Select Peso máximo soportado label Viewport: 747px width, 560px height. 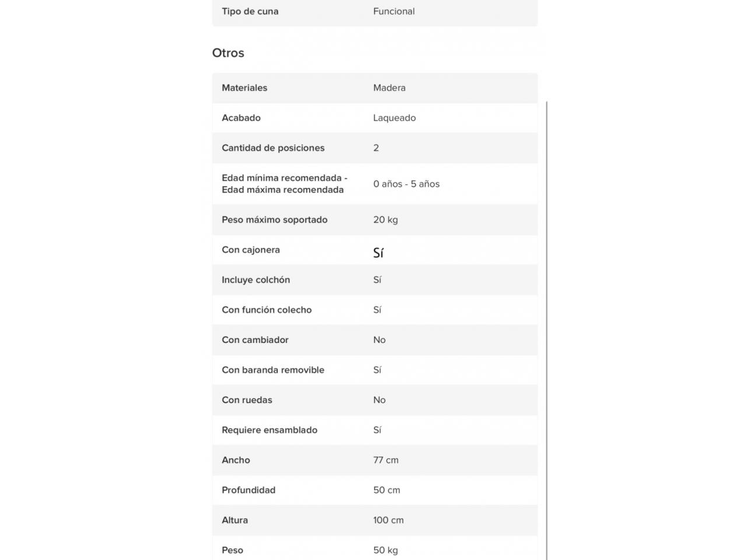point(274,220)
